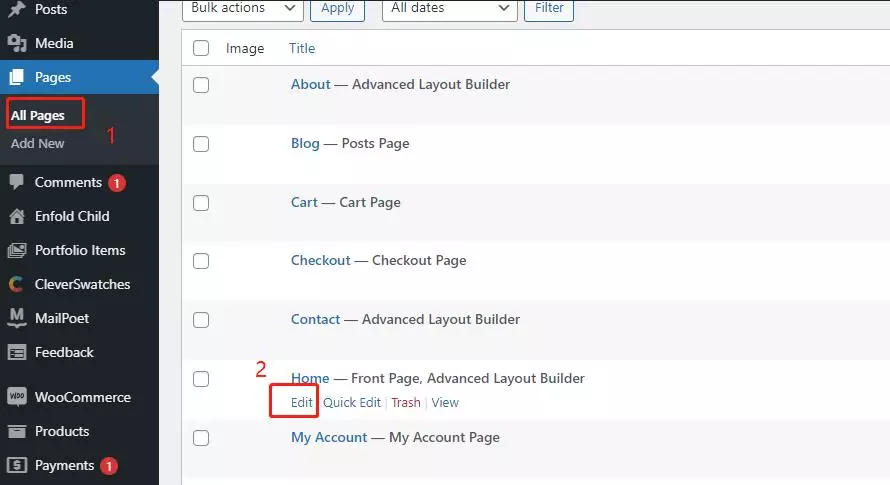
Task: Select the Cart page checkbox
Action: tap(201, 203)
